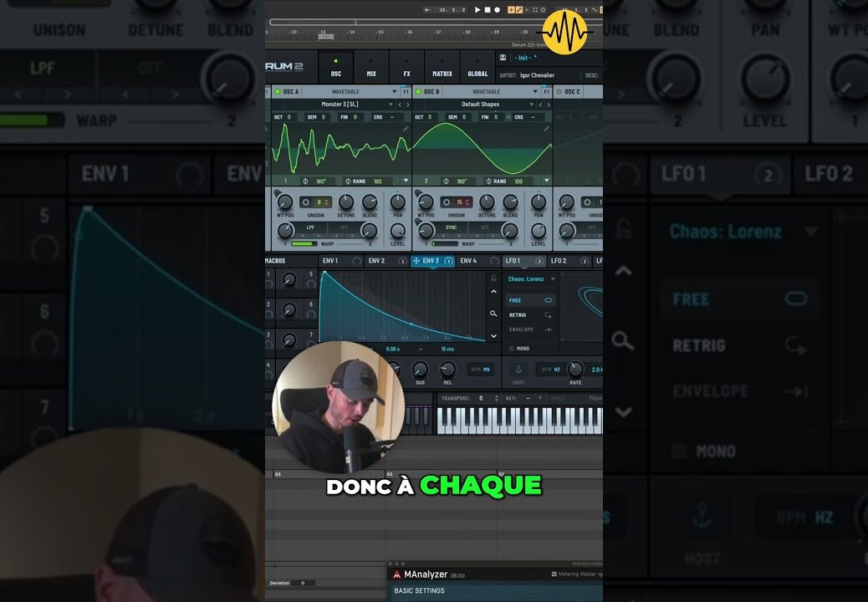Screen dimensions: 868x602
Task: Click the OSC B unison stack icon
Action: click(x=447, y=202)
